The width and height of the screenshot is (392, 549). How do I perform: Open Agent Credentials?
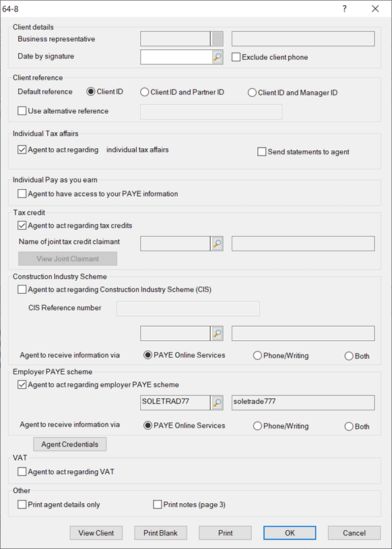click(x=69, y=445)
